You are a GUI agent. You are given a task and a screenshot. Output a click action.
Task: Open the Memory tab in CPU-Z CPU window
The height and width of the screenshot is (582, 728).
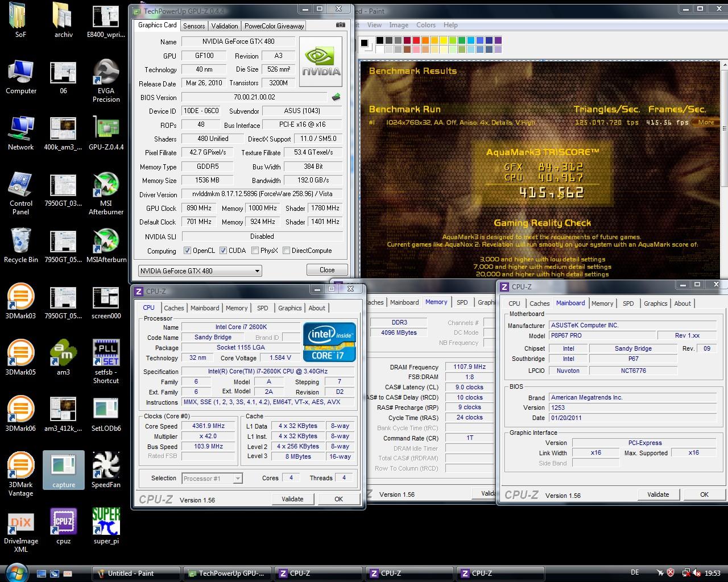237,308
